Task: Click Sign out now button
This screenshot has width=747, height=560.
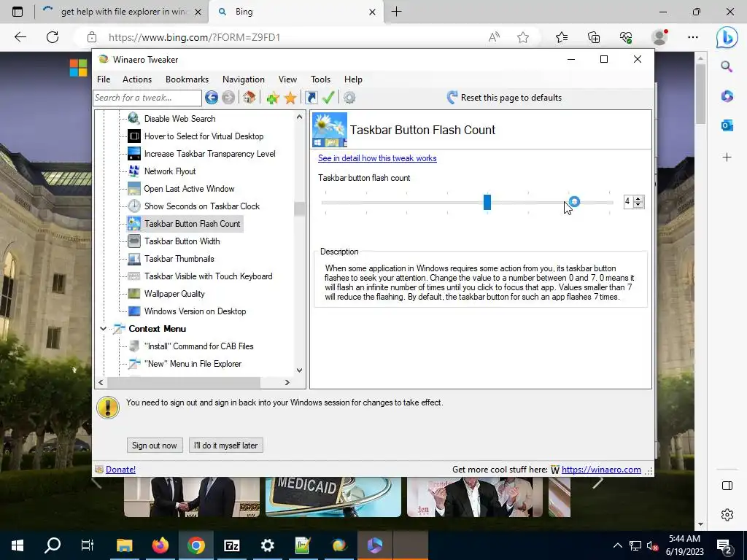Action: coord(155,446)
